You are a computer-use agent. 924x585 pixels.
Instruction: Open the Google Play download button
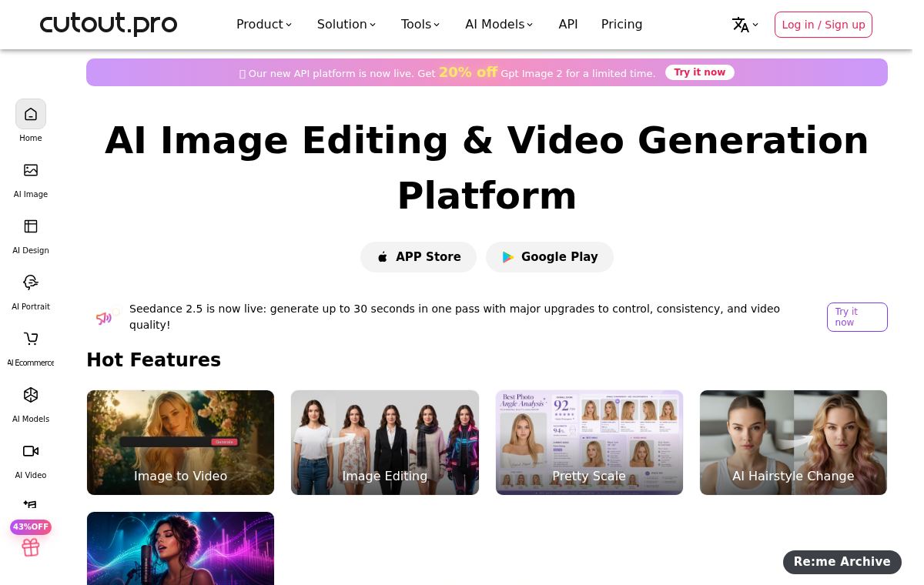click(x=550, y=257)
